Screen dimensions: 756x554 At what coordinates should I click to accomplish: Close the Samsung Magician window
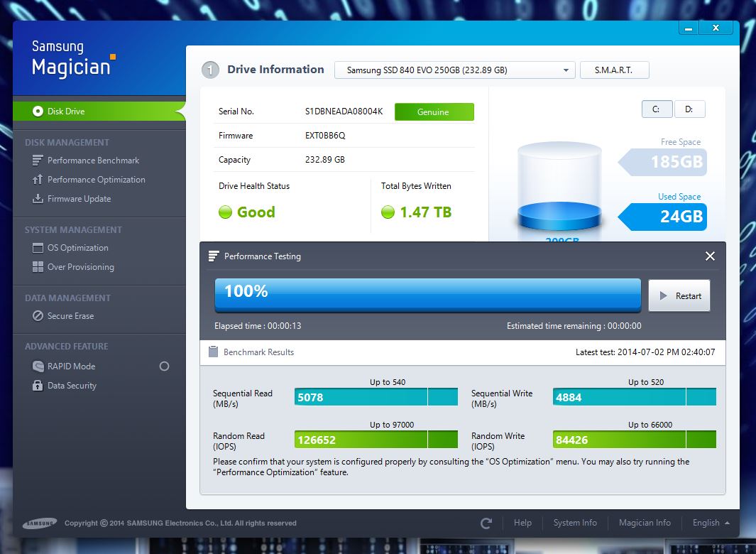[x=716, y=28]
